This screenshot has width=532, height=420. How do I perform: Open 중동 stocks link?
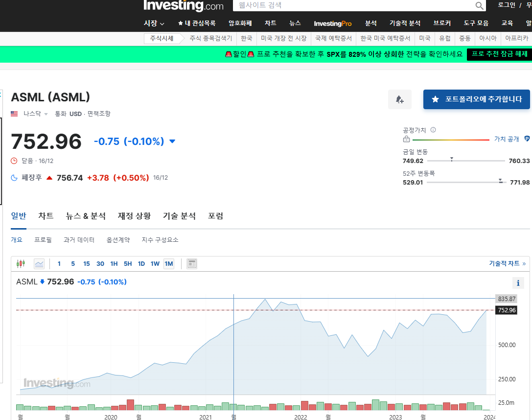pos(465,38)
